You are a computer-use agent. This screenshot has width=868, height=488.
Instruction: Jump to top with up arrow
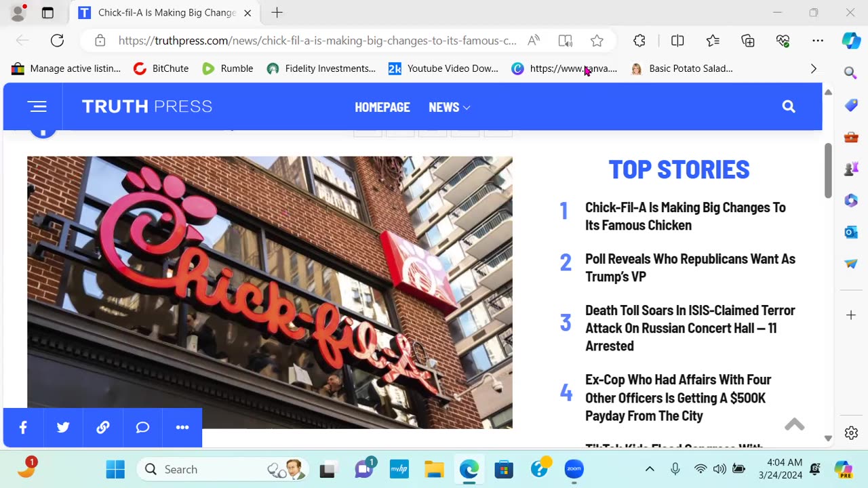pyautogui.click(x=794, y=425)
